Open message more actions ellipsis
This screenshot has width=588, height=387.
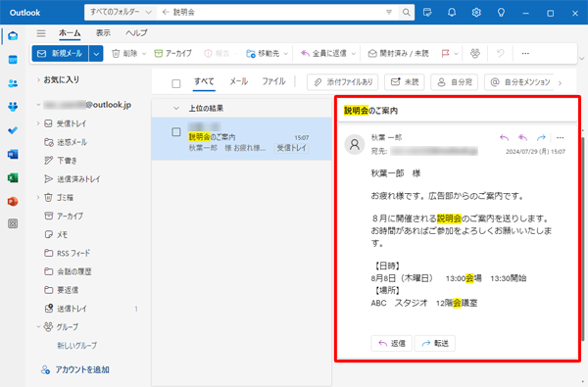[561, 137]
